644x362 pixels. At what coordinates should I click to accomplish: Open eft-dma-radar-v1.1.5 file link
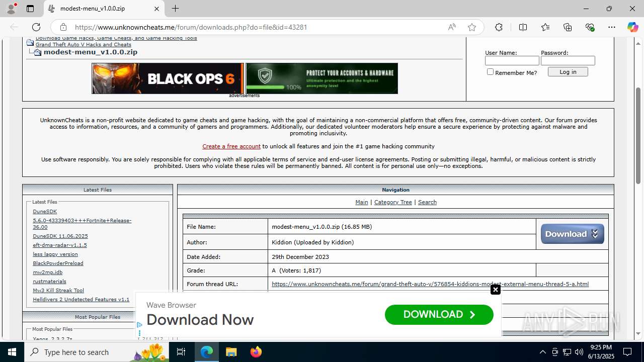pos(60,245)
